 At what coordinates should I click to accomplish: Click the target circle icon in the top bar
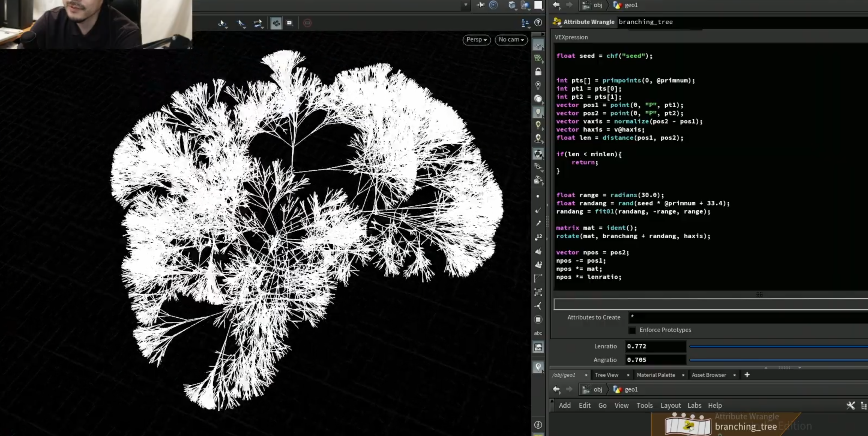[493, 5]
